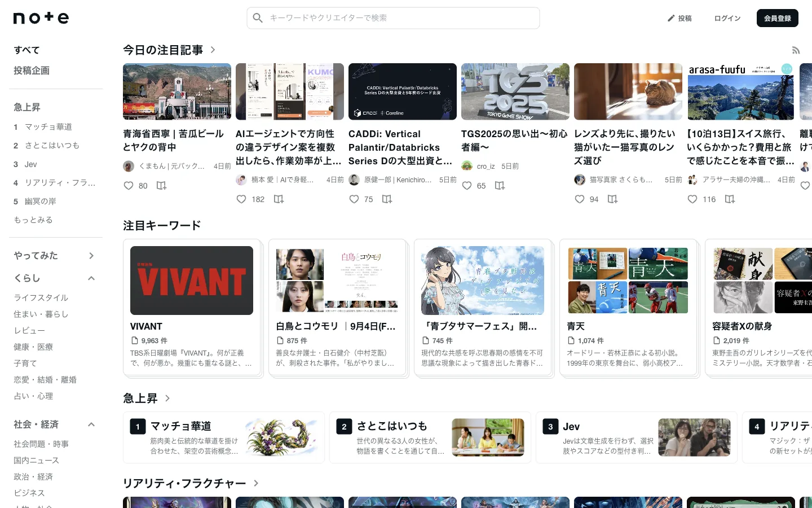
Task: Open trending item 幽冥の岸 in sidebar
Action: click(x=40, y=202)
